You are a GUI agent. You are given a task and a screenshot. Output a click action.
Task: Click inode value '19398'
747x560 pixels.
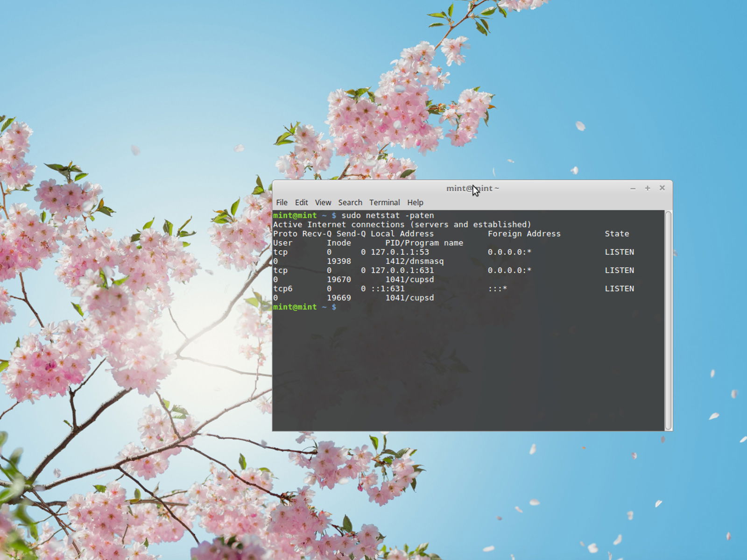[x=339, y=261]
